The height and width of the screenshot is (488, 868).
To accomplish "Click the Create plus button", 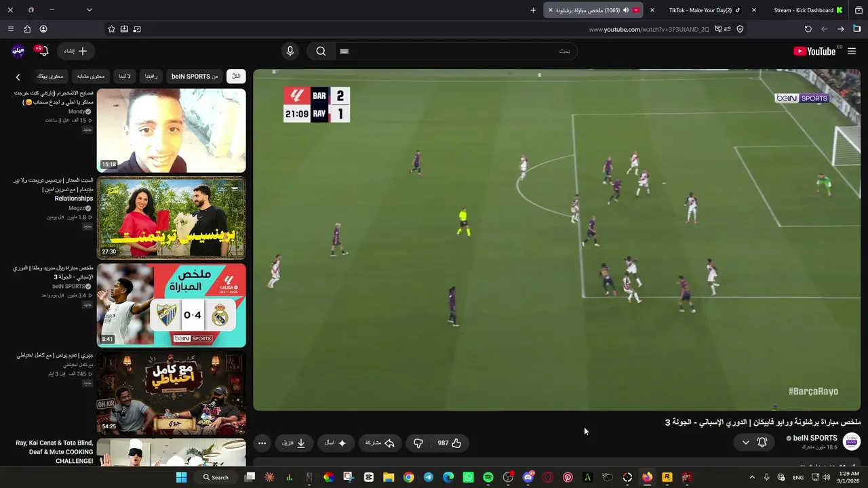I will (x=75, y=51).
